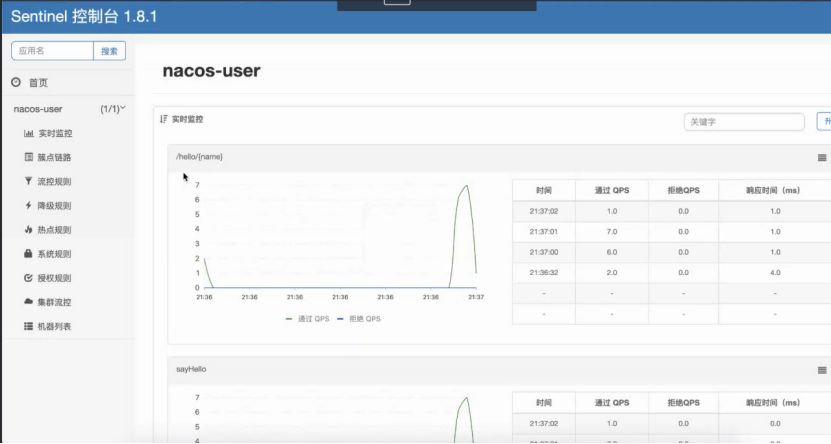Click the 热点规则 flame icon
Image resolution: width=831 pixels, height=444 pixels.
click(29, 229)
